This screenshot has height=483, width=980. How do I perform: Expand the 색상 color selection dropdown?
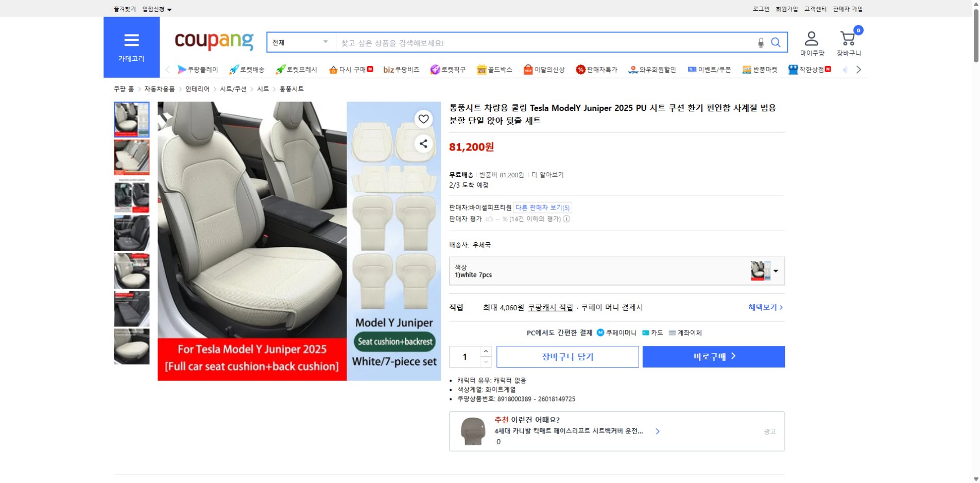[x=777, y=271]
